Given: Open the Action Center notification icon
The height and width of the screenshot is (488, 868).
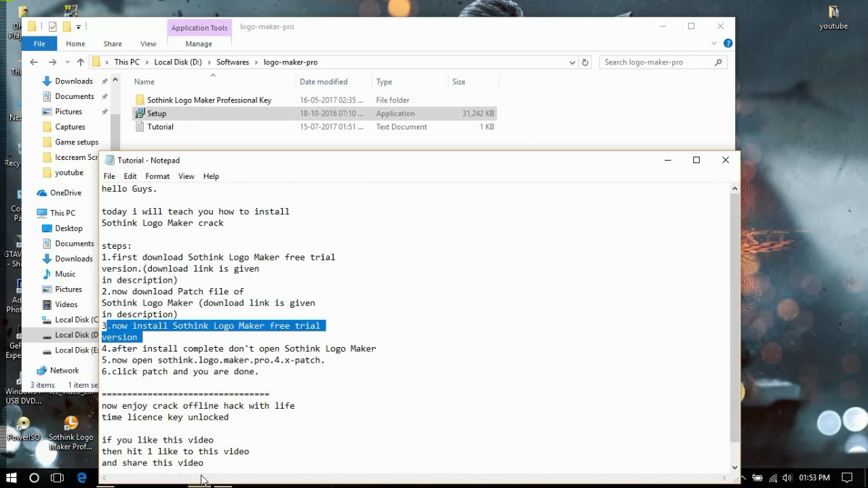Looking at the screenshot, I should point(847,478).
